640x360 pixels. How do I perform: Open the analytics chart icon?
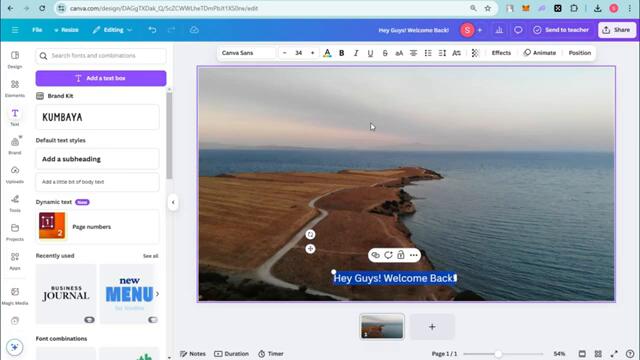[499, 30]
